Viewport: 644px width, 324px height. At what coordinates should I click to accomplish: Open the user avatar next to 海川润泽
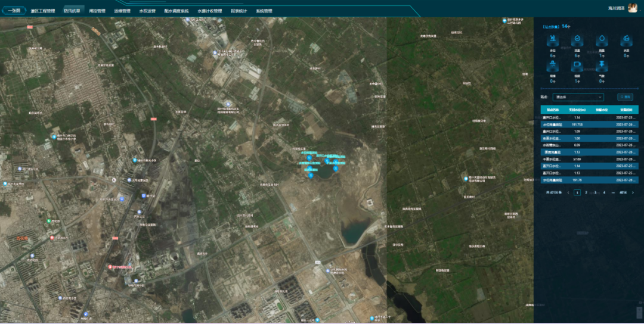[633, 8]
